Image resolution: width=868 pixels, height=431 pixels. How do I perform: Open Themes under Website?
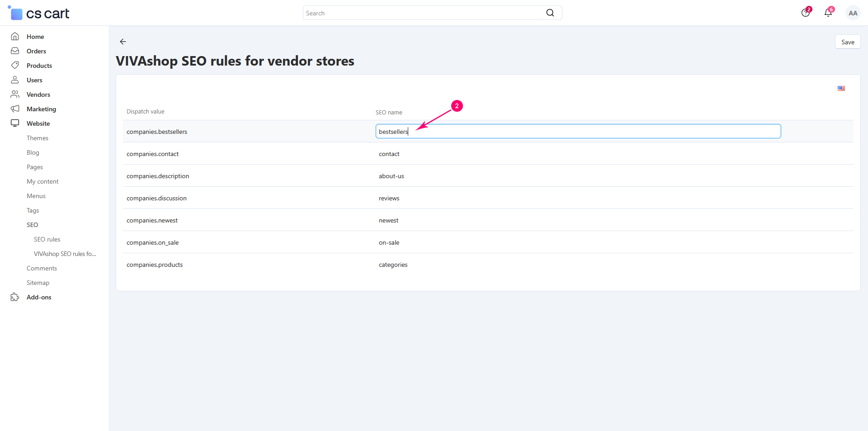(x=38, y=138)
